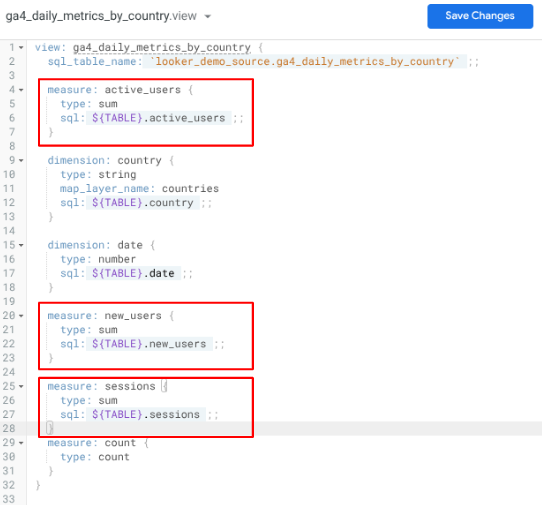Click 'type: sum' on line 26

point(89,400)
